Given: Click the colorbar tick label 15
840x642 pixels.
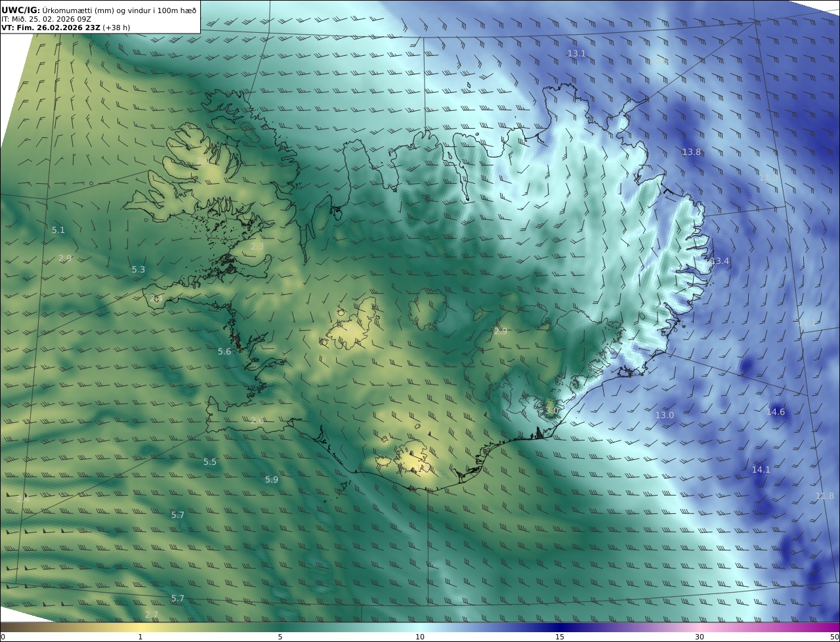Looking at the screenshot, I should (560, 637).
